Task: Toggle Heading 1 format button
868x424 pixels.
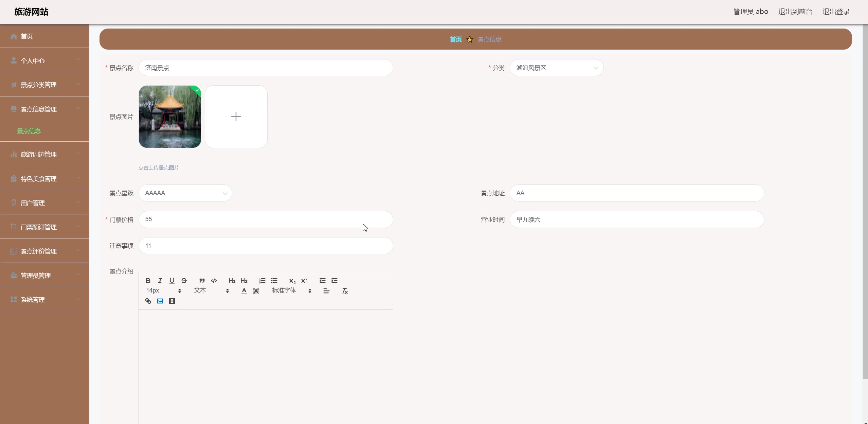Action: (232, 281)
